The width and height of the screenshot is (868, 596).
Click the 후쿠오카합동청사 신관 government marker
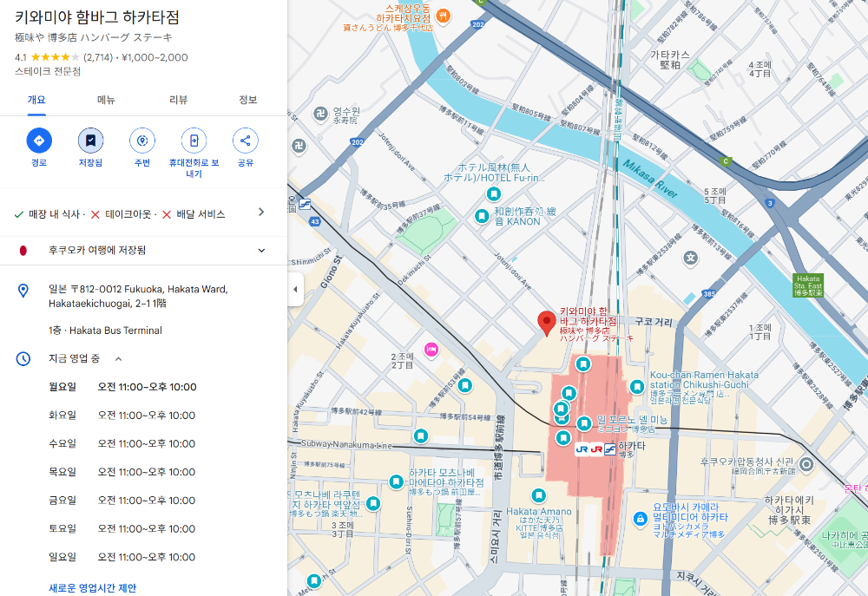pyautogui.click(x=806, y=464)
